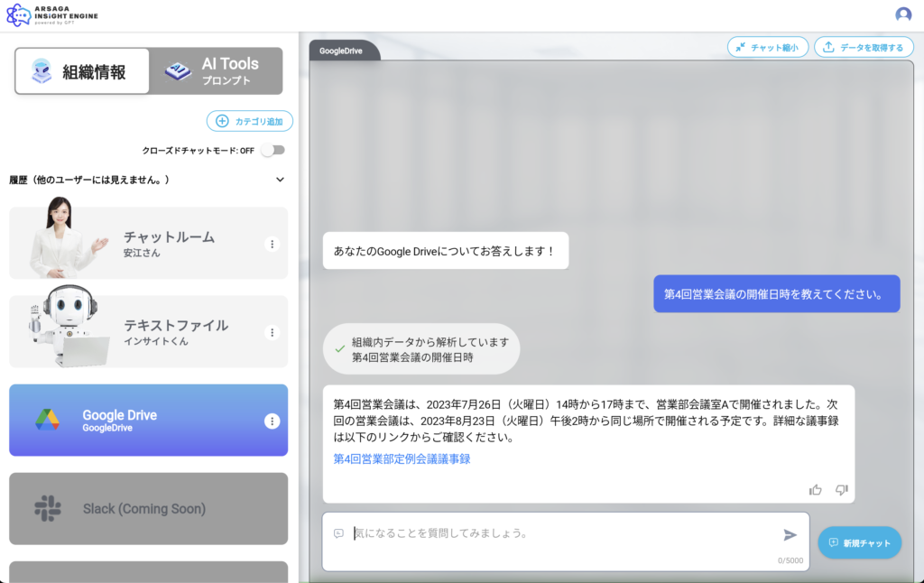Select the 組織情報 tab
Screen dimensions: 924x583
click(x=82, y=71)
